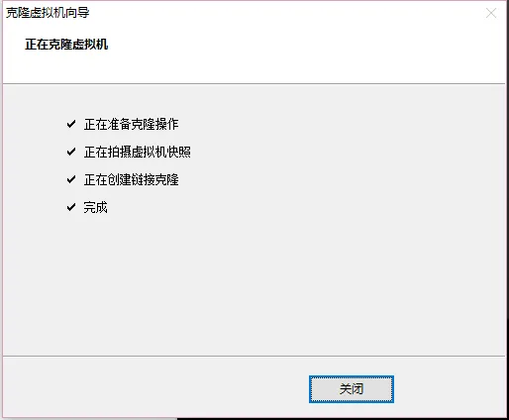Image resolution: width=509 pixels, height=420 pixels.
Task: Click the checkmark beside 正在拍摄虚拟机快照
Action: 71,152
